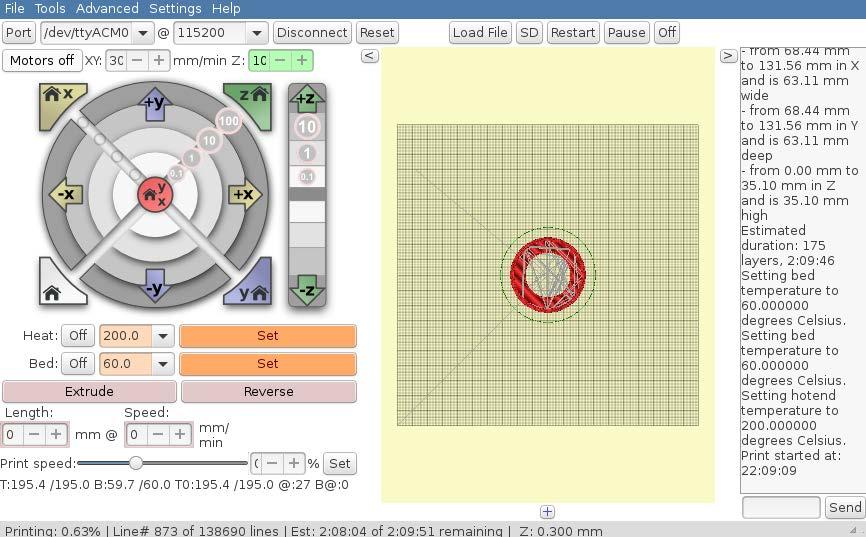Select Z step 10 bubble
This screenshot has height=537, width=866.
pyautogui.click(x=307, y=127)
